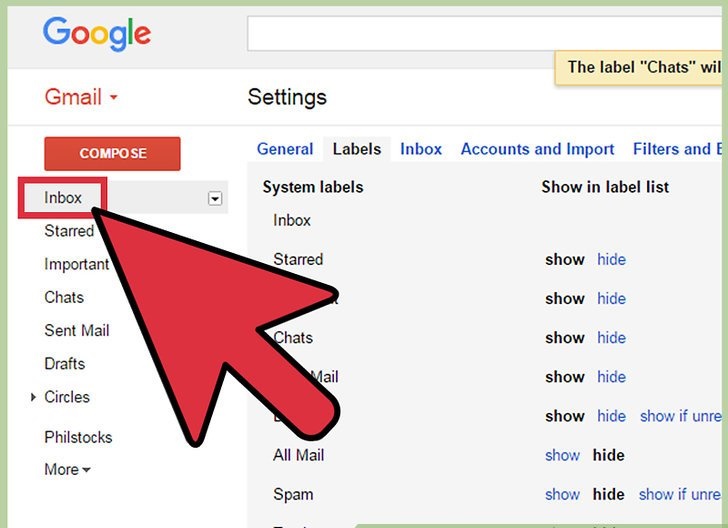
Task: Click hide for the Spam label
Action: (608, 495)
